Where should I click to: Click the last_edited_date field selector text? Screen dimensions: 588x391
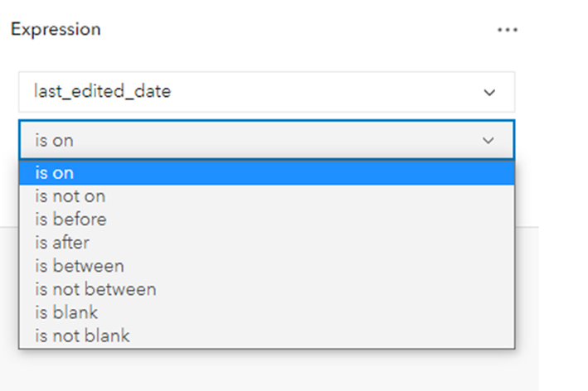103,92
